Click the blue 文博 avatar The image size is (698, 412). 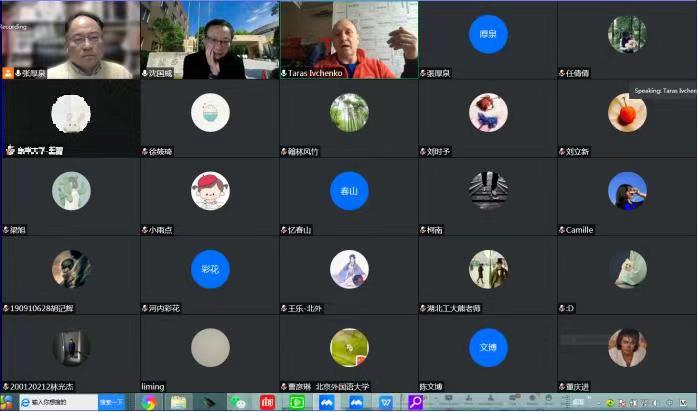[x=488, y=347]
